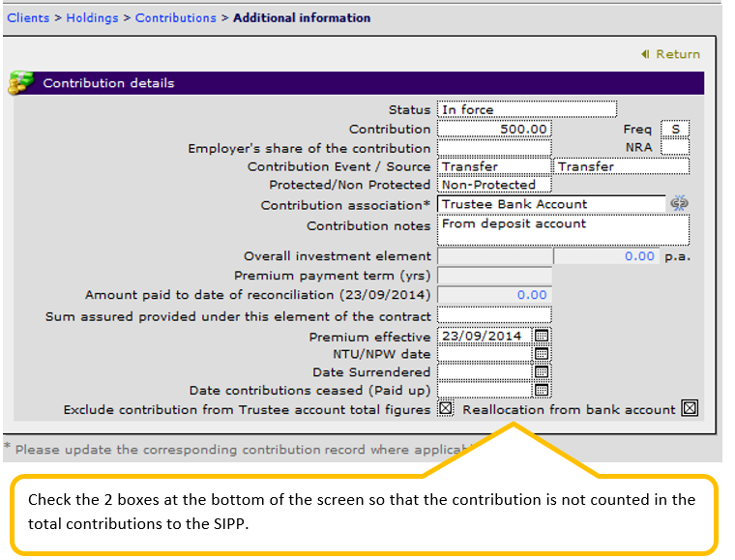The image size is (735, 560).
Task: Open the Protected/Non Protected field
Action: click(x=494, y=185)
